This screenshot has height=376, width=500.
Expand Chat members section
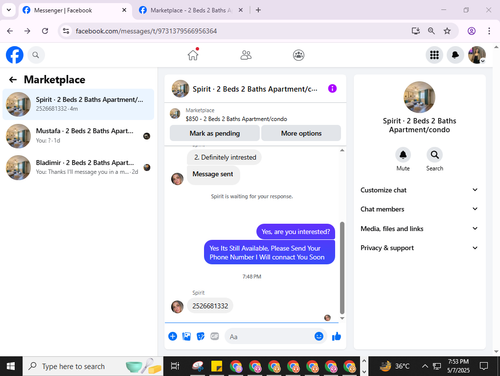point(419,209)
